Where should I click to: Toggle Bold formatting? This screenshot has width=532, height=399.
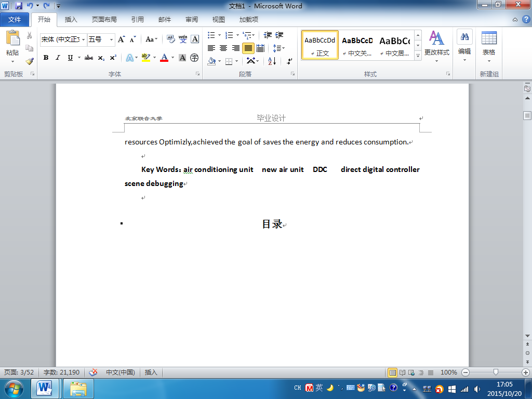click(46, 58)
